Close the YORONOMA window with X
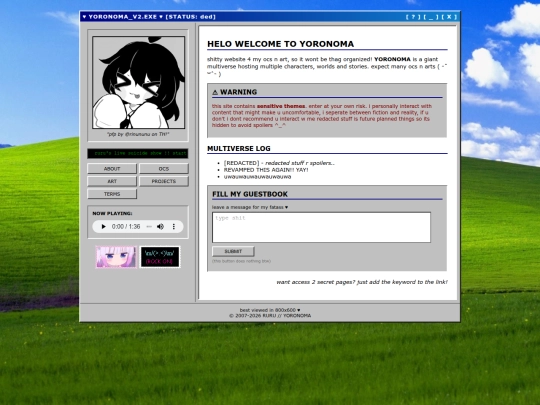This screenshot has width=540, height=405. pos(449,17)
